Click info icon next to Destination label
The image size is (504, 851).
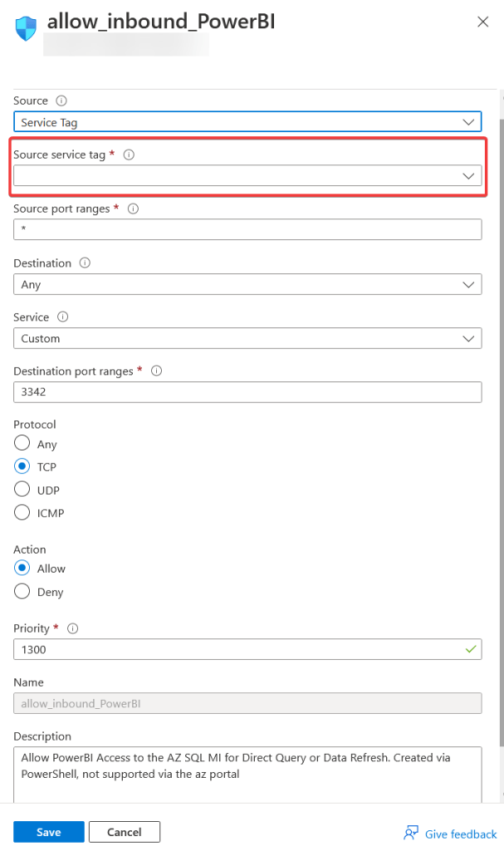(x=85, y=263)
